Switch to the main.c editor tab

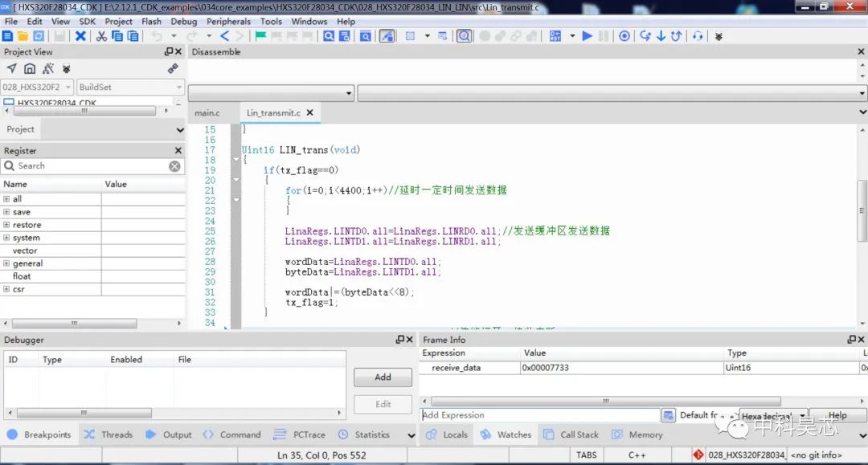(x=207, y=112)
